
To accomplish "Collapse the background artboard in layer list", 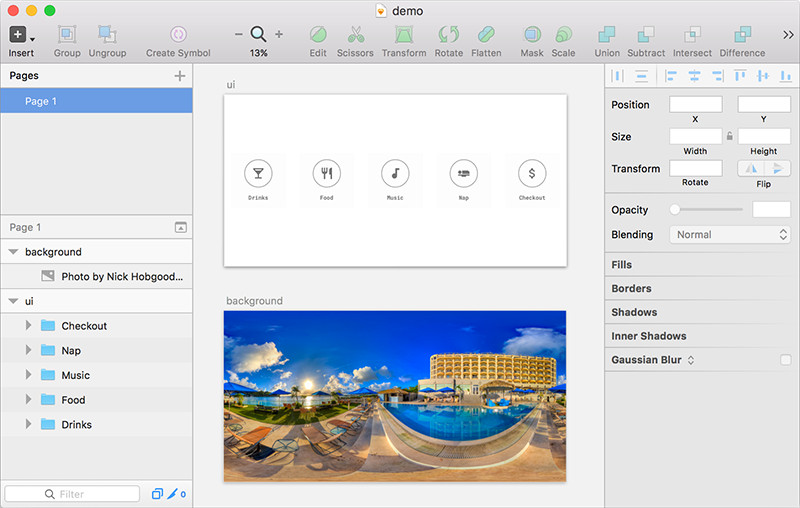I will click(13, 252).
